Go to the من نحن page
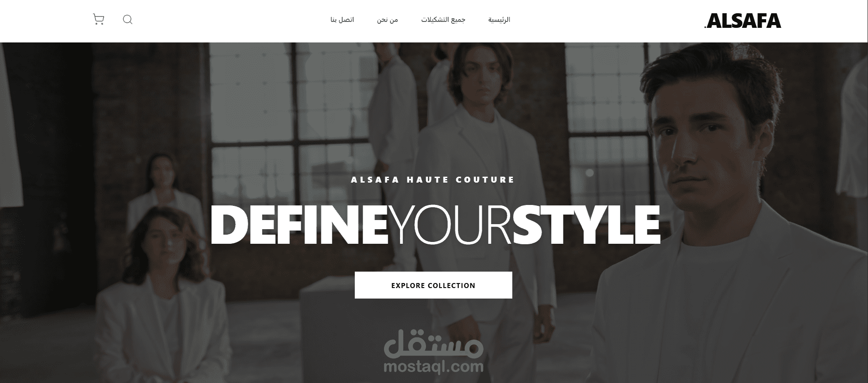 (x=387, y=20)
